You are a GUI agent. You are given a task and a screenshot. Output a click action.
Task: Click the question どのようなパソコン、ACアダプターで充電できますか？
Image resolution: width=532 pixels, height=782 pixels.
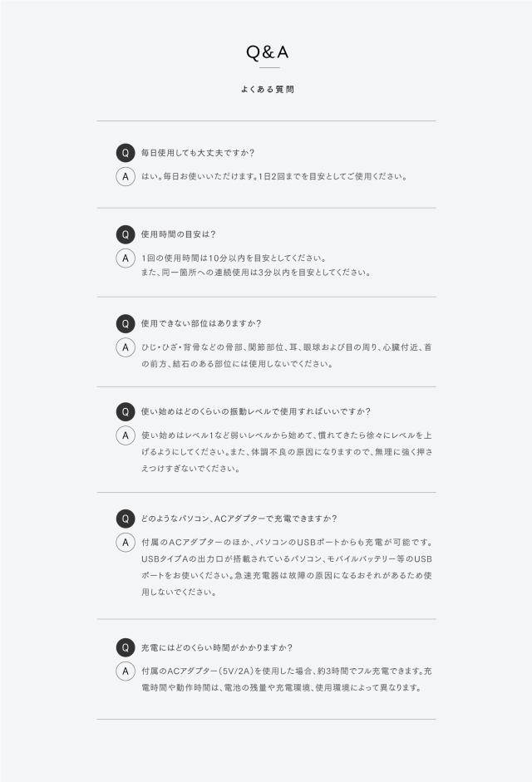[239, 519]
